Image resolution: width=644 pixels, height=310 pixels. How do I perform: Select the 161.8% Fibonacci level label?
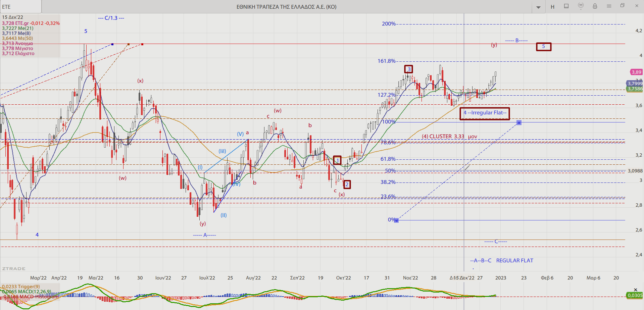(387, 61)
